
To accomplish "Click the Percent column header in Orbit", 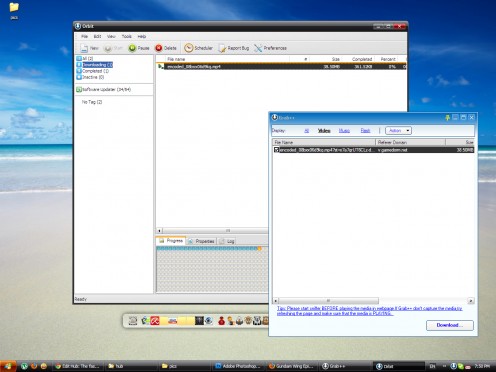I will [386, 59].
